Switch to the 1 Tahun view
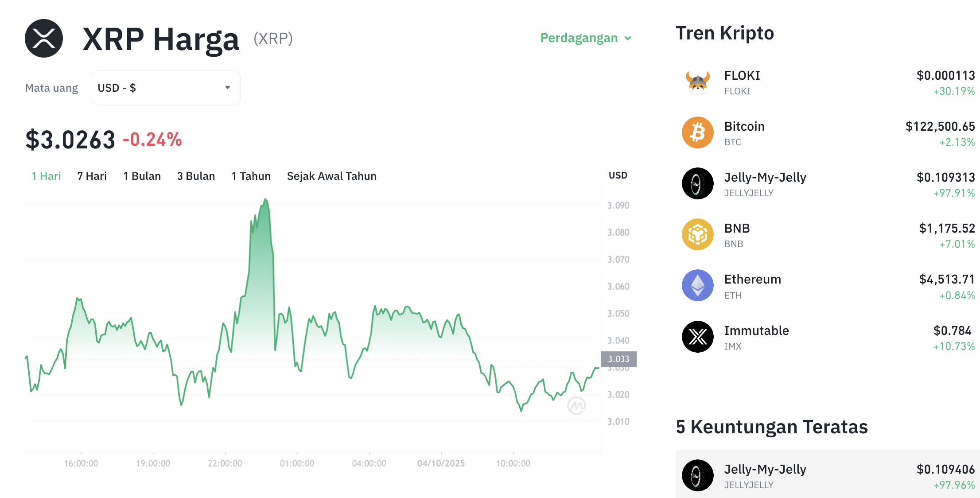 coord(251,176)
